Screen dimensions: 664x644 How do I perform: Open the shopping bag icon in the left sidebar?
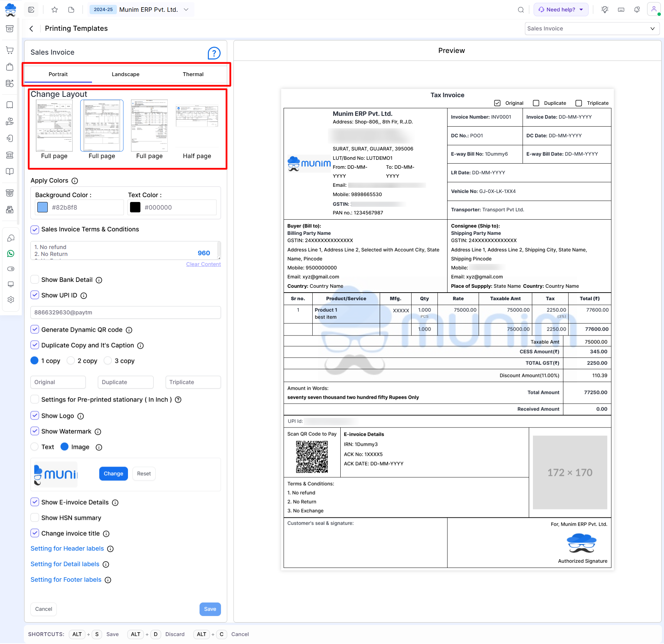point(10,67)
